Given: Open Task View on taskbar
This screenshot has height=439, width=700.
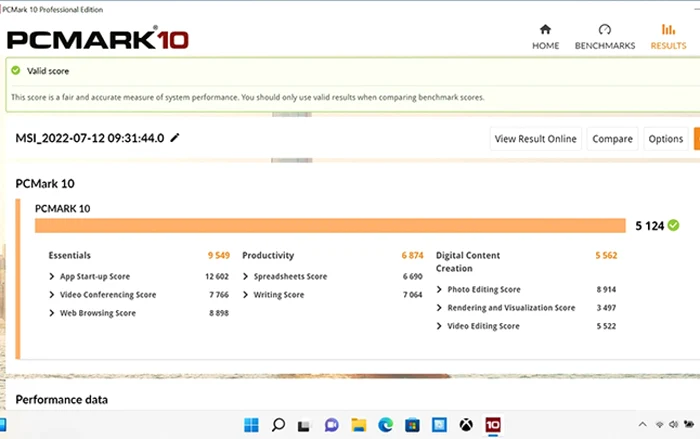Looking at the screenshot, I should [304, 426].
